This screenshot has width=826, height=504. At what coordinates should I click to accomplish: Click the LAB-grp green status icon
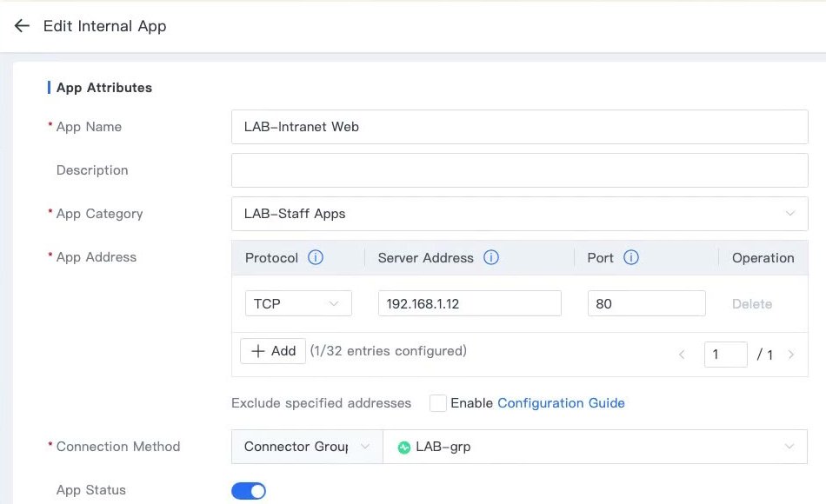click(x=404, y=448)
